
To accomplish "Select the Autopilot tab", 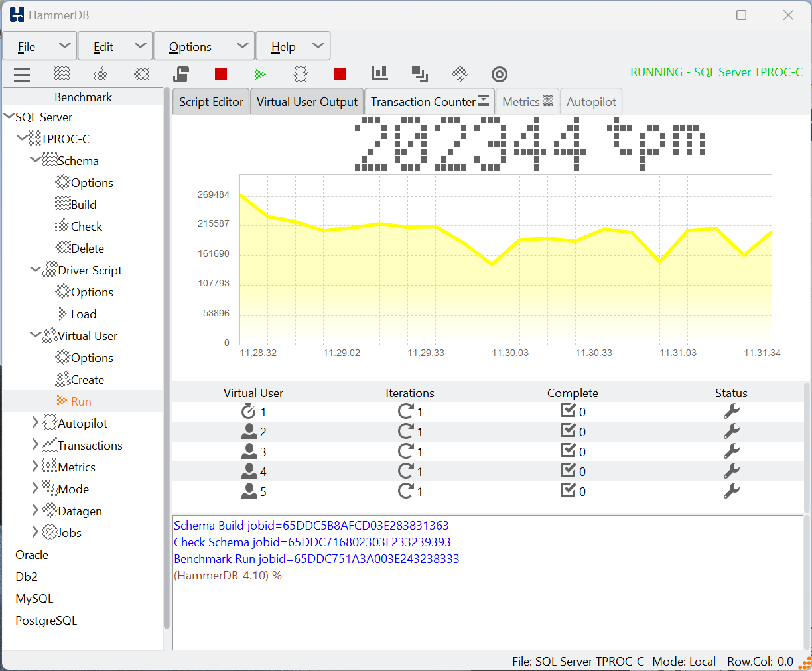I will coord(591,101).
